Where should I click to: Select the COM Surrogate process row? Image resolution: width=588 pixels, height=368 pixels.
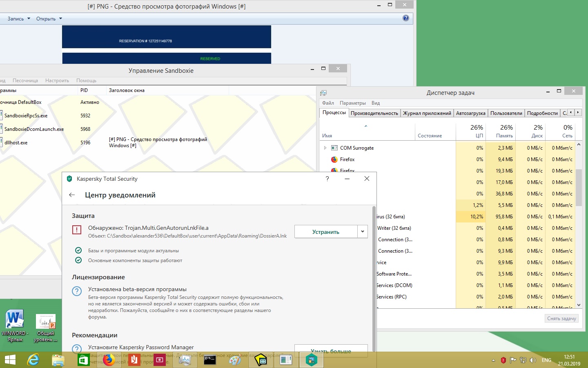[x=447, y=148]
